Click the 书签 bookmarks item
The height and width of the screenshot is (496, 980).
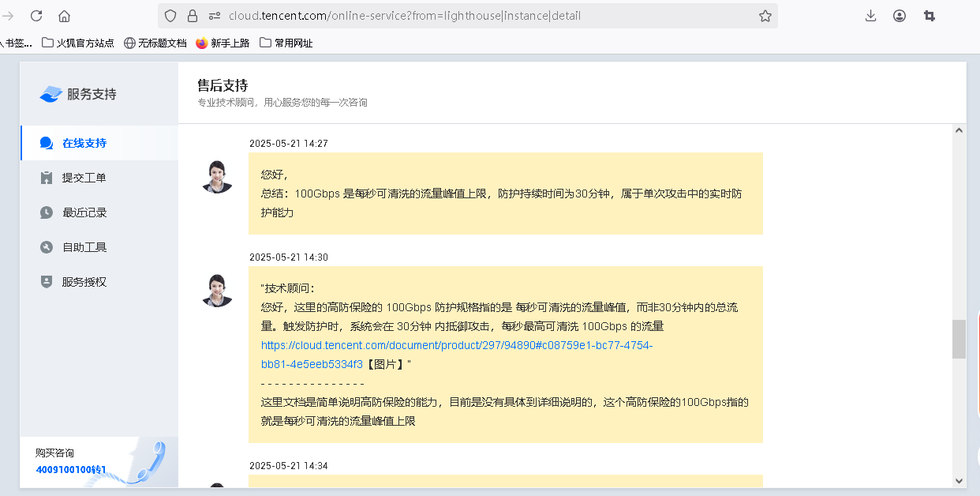point(17,43)
